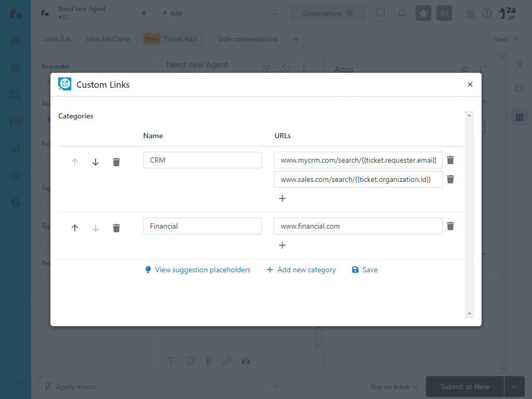Open the Apply macro dropdown
This screenshot has width=532, height=399.
click(161, 387)
